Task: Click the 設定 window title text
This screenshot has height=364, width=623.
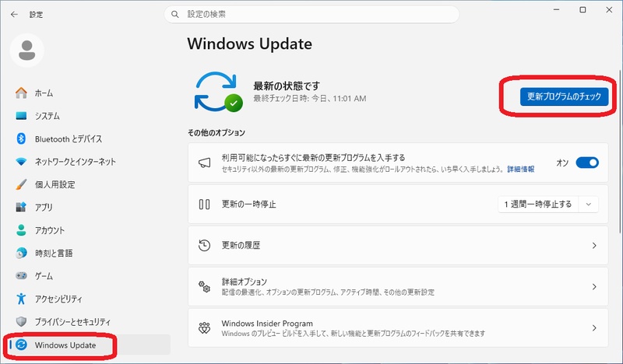Action: point(36,14)
